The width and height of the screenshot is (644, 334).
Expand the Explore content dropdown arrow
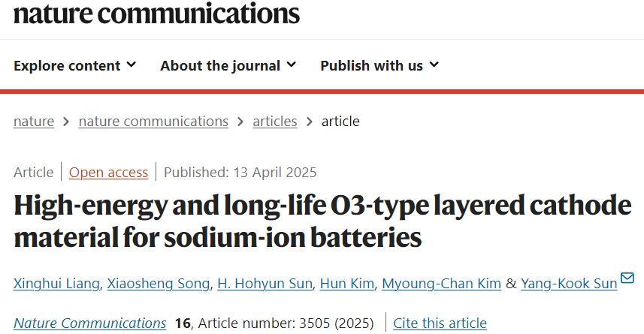coord(131,65)
